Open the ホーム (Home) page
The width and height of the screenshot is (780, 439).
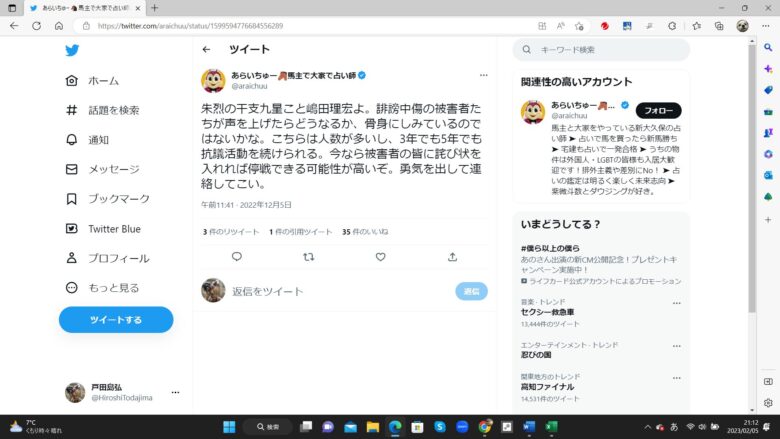(x=93, y=81)
